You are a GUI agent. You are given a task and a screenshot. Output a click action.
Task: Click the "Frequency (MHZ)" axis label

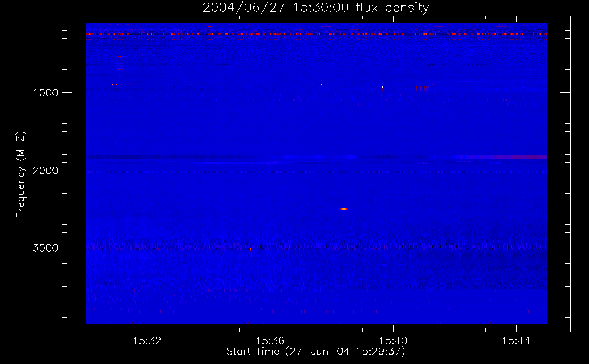21,175
